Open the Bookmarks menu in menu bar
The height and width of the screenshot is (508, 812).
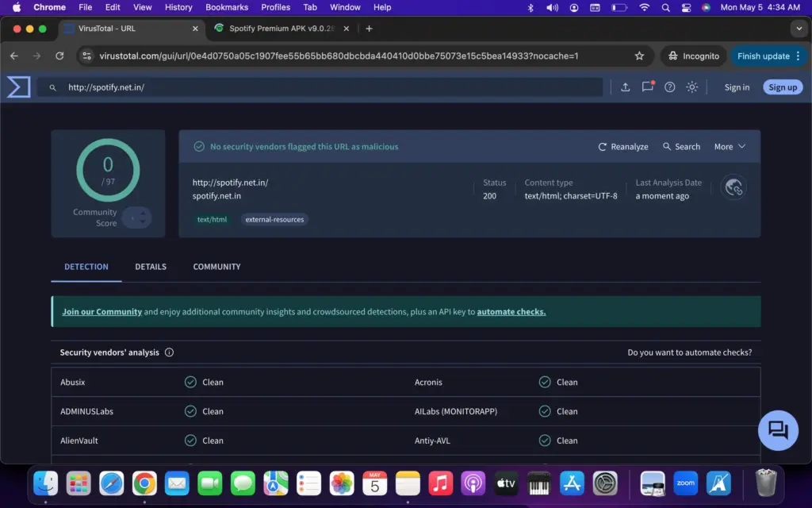226,7
